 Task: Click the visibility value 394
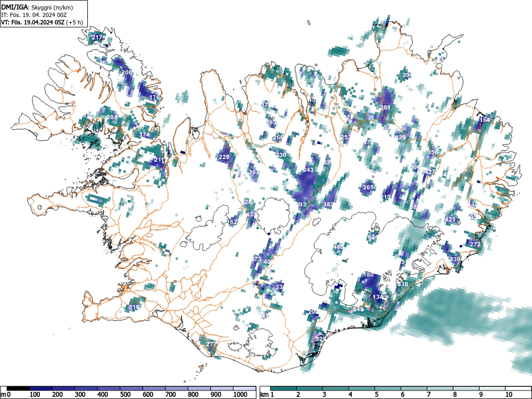406,74
